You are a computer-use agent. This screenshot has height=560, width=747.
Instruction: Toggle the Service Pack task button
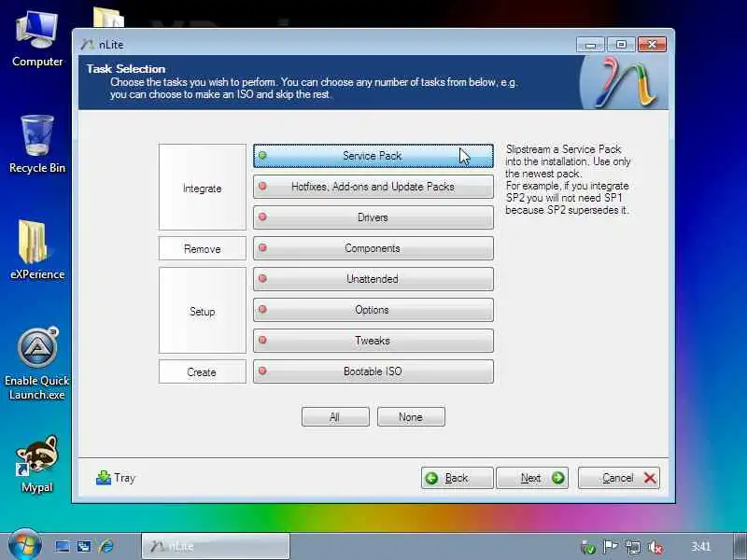click(x=373, y=156)
